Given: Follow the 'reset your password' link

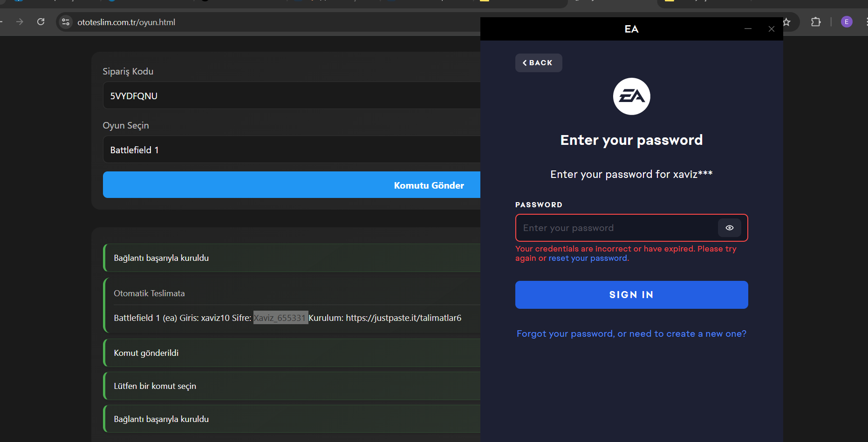Looking at the screenshot, I should coord(588,258).
